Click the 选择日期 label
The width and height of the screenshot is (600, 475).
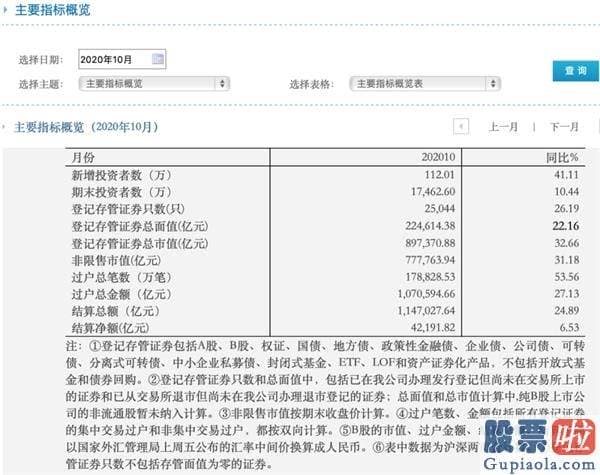click(41, 60)
